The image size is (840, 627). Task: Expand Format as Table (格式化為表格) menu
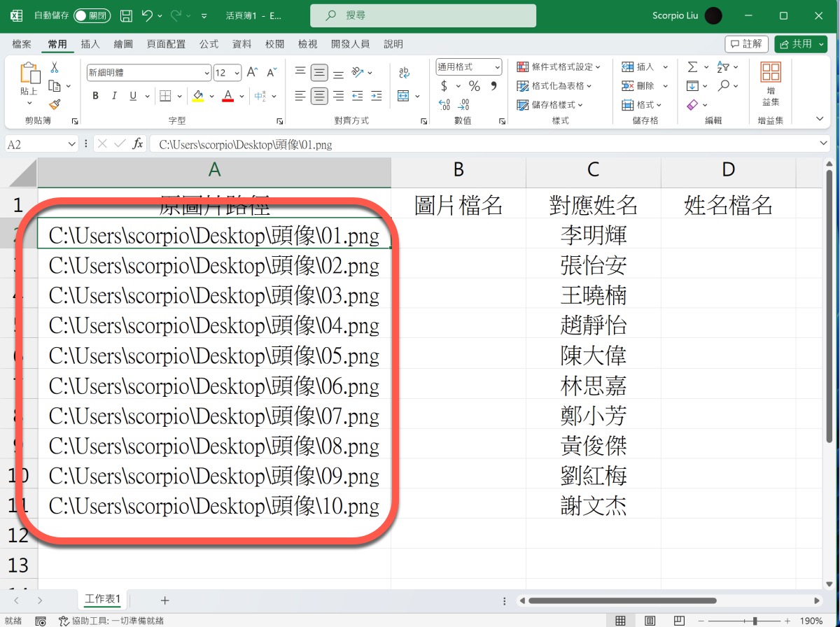point(554,86)
